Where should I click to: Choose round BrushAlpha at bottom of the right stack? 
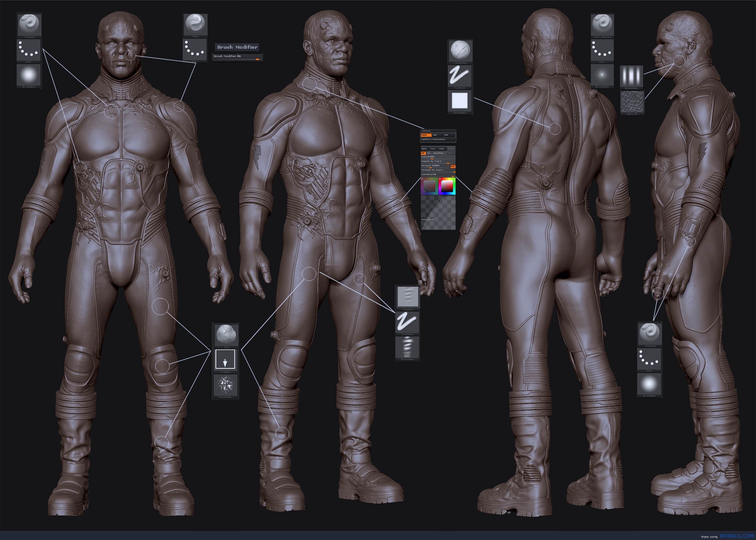(649, 385)
